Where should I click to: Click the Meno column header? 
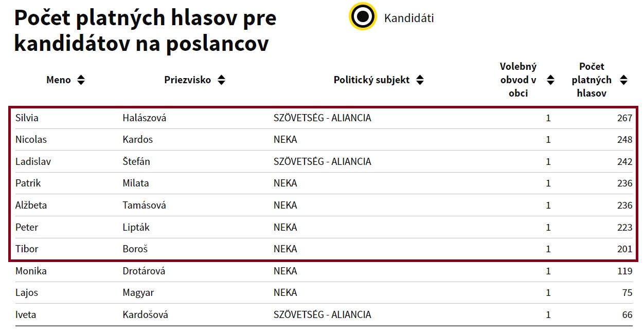59,80
